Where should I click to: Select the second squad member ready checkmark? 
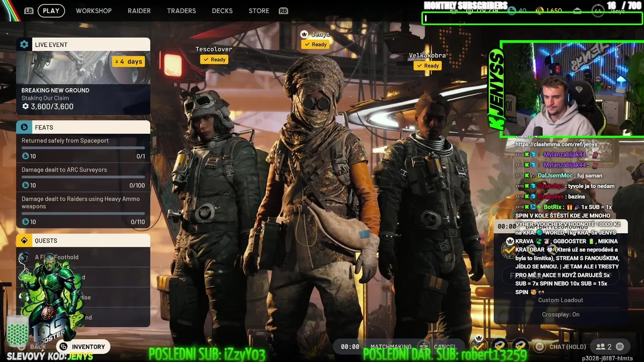point(500,346)
